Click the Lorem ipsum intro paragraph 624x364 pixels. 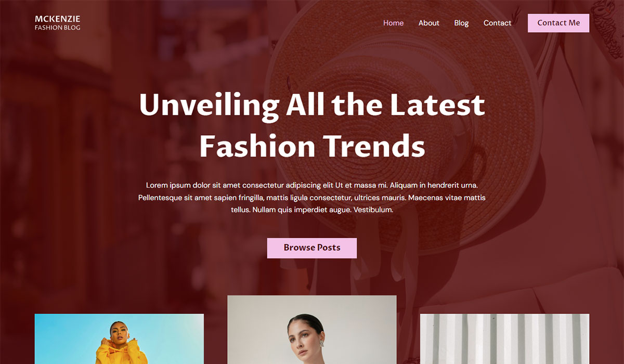tap(312, 198)
